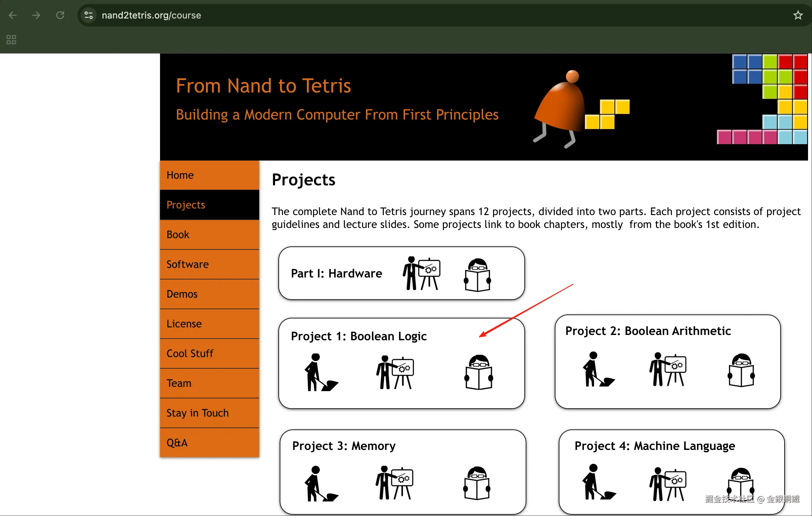View site information icon in address bar

pyautogui.click(x=89, y=15)
